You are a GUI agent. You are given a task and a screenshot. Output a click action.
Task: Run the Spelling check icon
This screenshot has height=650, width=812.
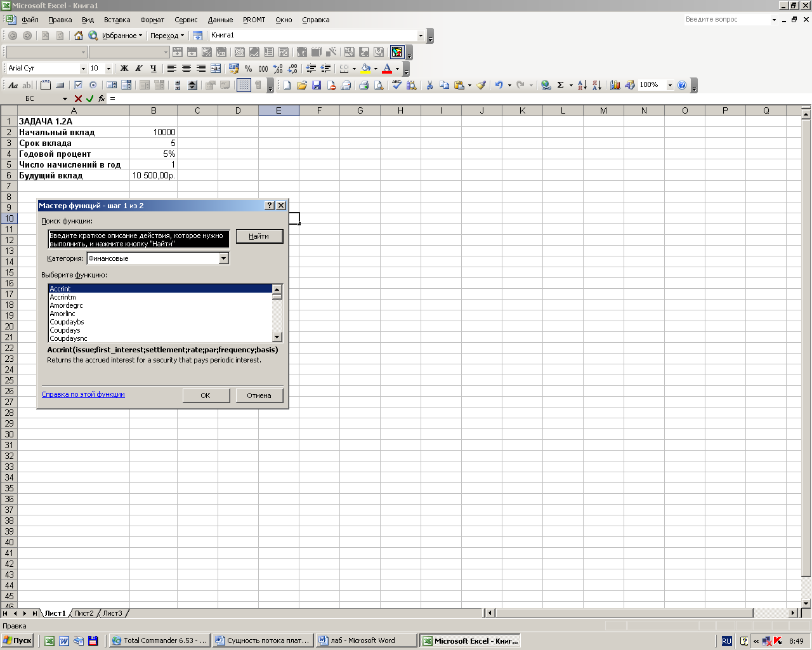click(396, 85)
